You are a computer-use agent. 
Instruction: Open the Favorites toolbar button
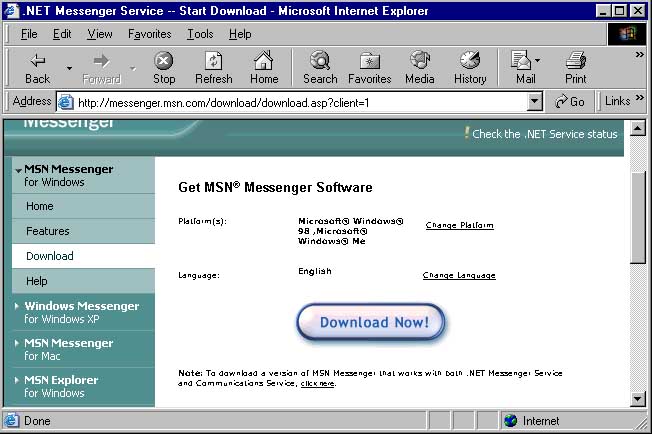pos(370,68)
